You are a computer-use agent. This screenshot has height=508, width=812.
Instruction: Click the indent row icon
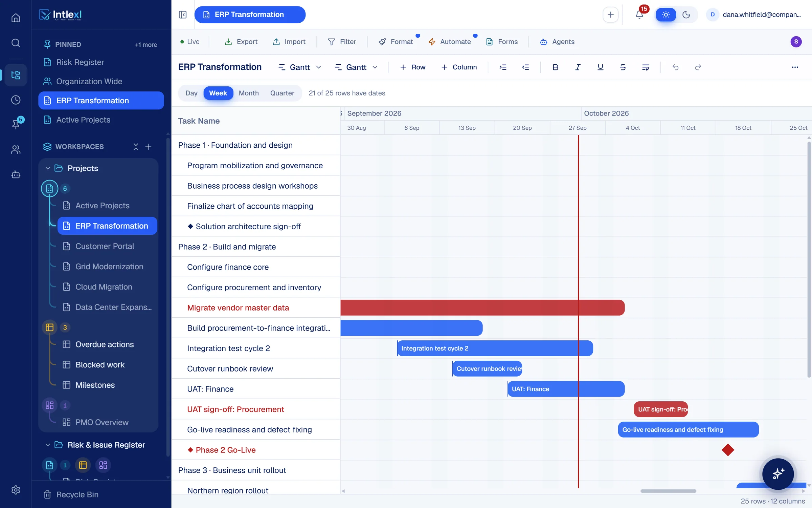(503, 67)
